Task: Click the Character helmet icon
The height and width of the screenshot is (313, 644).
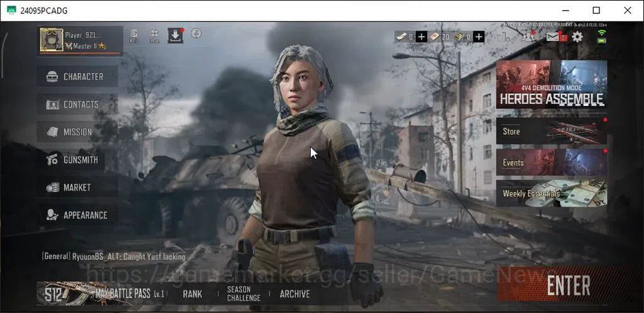Action: click(52, 76)
